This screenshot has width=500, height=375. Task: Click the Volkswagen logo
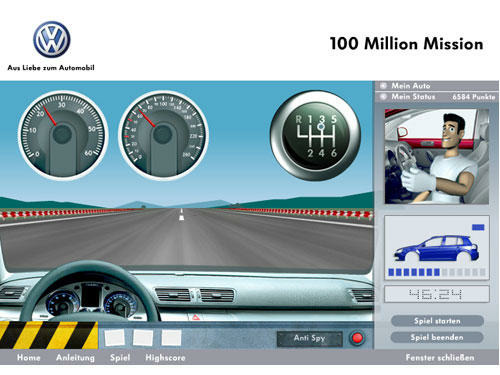tap(52, 39)
